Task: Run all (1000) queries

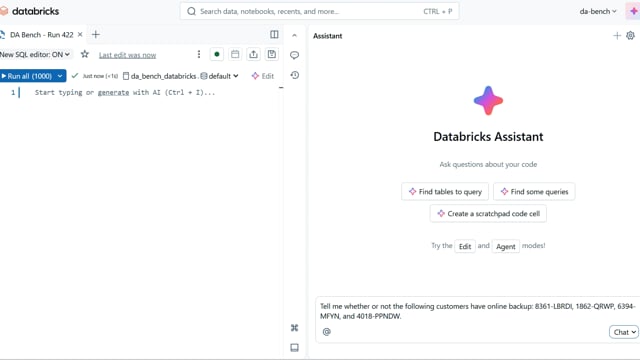Action: point(27,76)
